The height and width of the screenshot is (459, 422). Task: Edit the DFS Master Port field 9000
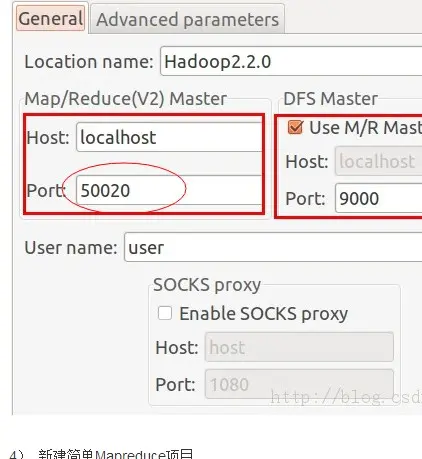click(378, 198)
